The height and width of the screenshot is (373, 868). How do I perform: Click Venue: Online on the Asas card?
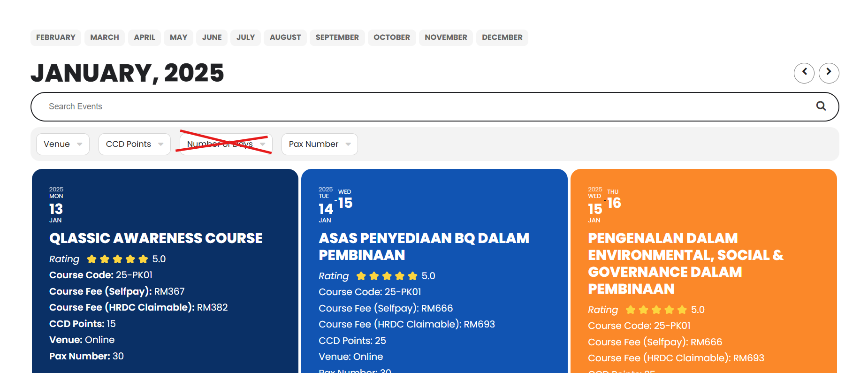coord(351,357)
